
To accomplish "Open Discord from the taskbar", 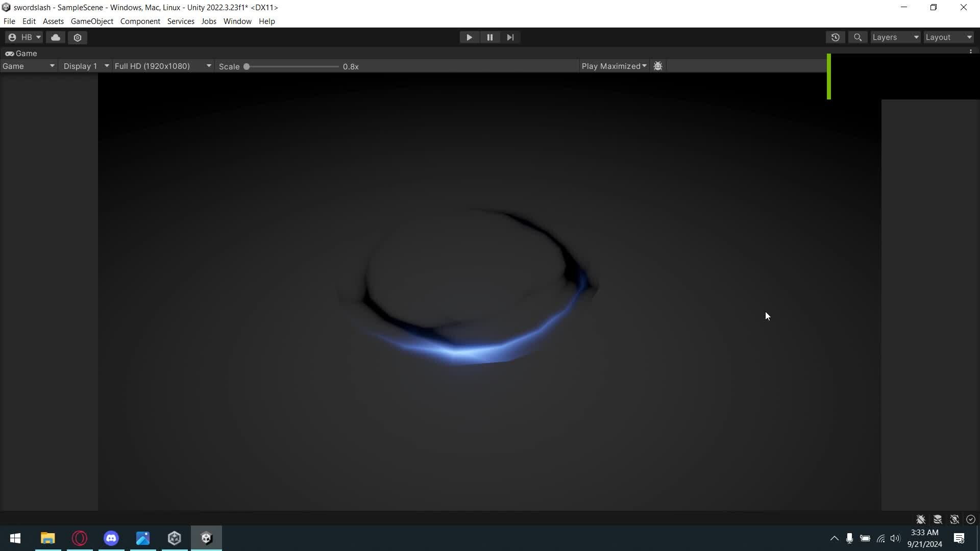I will point(111,538).
